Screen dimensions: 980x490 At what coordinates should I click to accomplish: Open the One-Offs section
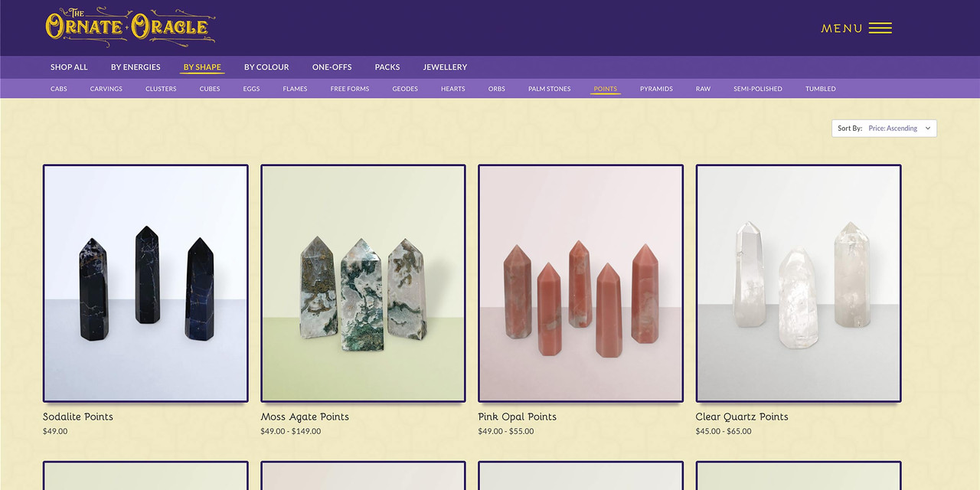(332, 67)
